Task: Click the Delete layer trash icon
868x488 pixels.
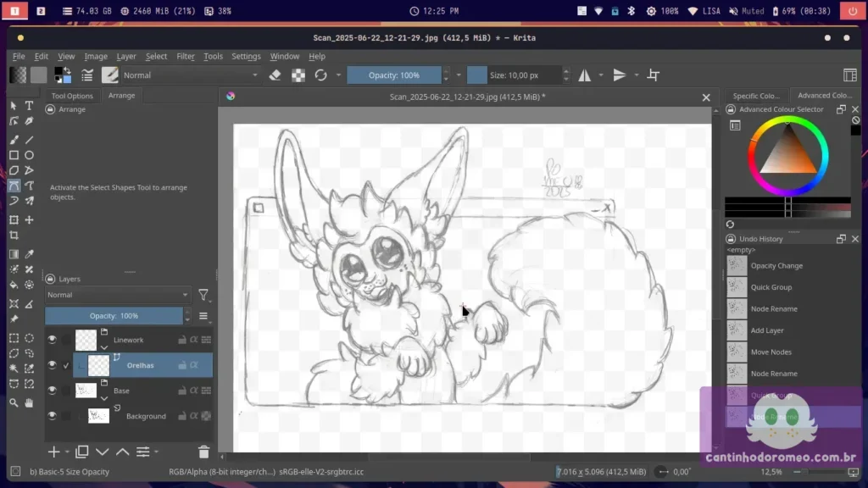Action: tap(203, 452)
